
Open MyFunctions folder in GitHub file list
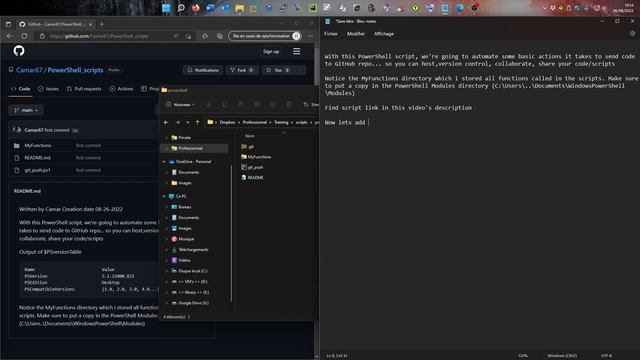coord(38,145)
